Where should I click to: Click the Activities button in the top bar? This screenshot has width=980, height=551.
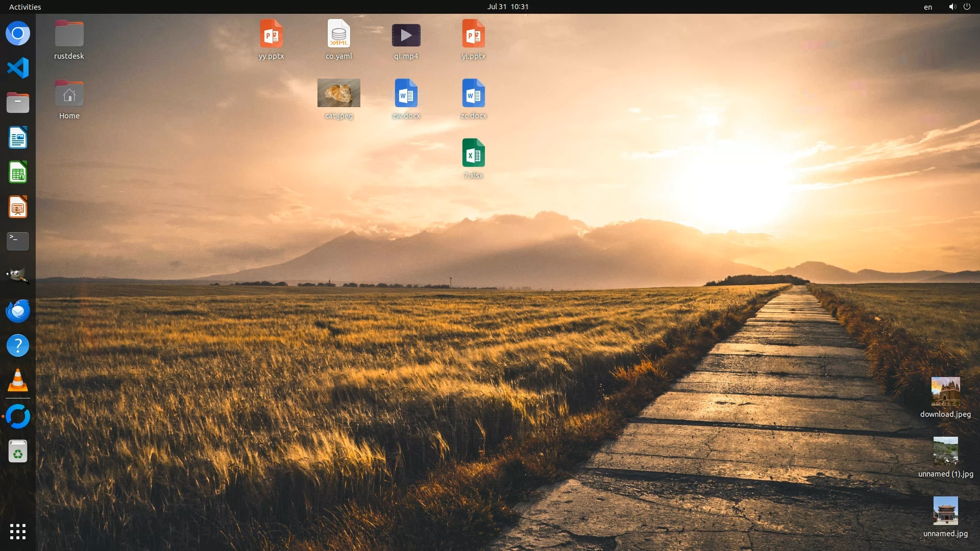[x=25, y=7]
